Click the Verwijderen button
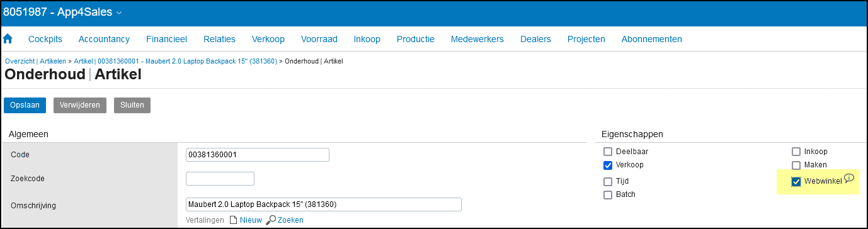The image size is (868, 229). tap(80, 105)
